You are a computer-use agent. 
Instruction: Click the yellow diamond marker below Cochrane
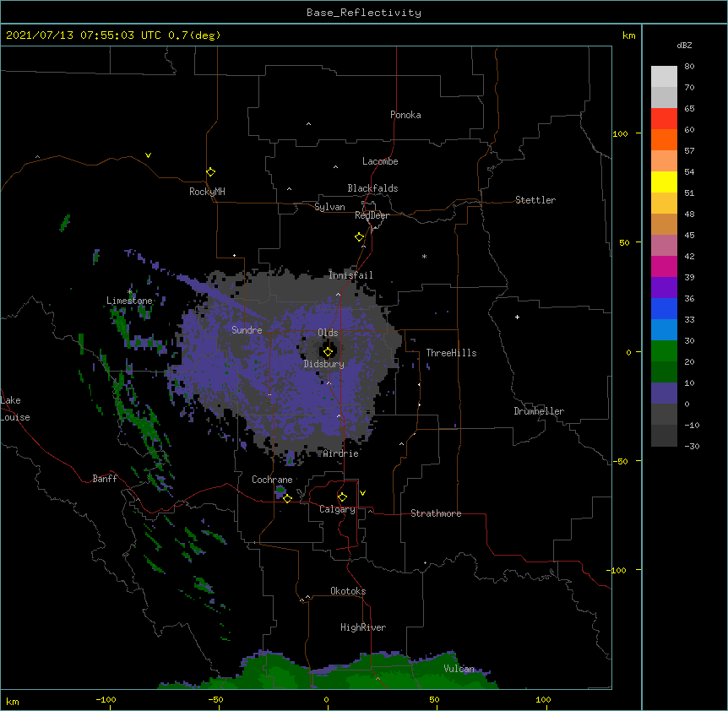(287, 498)
